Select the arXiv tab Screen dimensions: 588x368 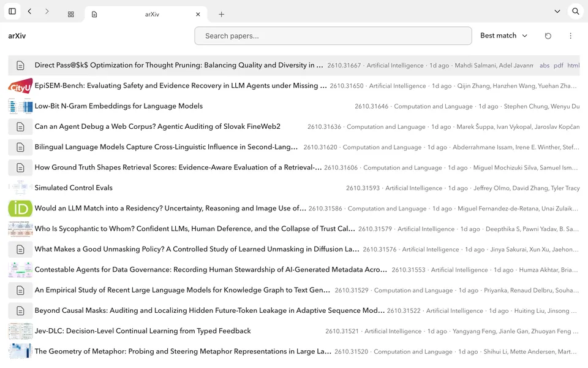click(x=146, y=14)
